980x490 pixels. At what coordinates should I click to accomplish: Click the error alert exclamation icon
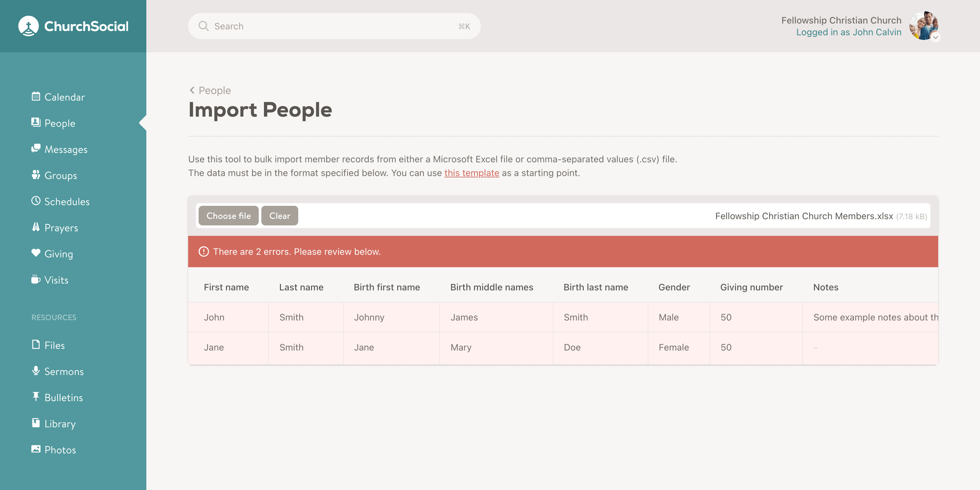point(204,252)
